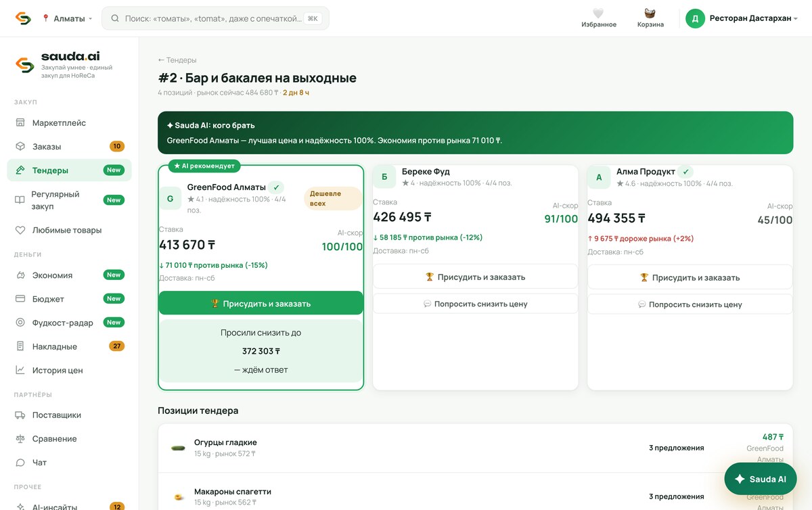812x510 pixels.
Task: Click the Регулярный закуп book icon
Action: point(20,200)
